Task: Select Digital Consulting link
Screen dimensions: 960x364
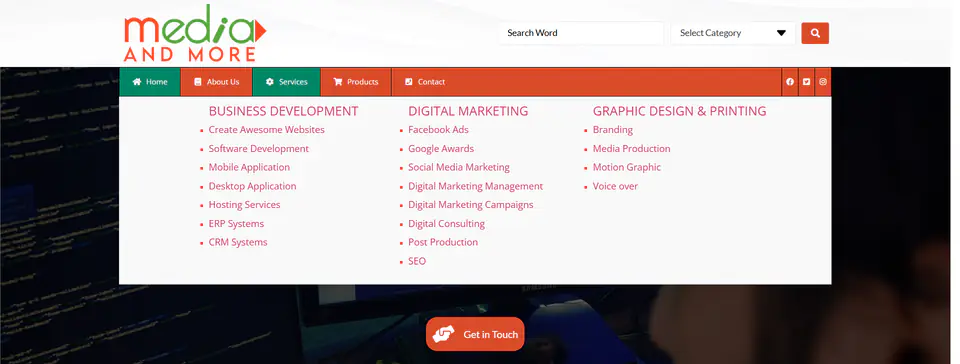Action: [446, 223]
